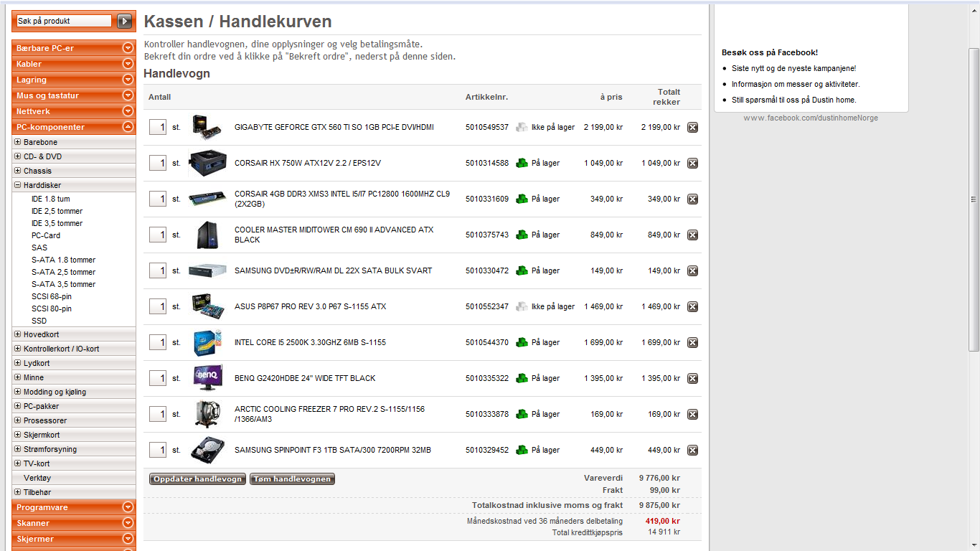Open the Gigabyte GeForce GTX 560 product link

point(334,127)
